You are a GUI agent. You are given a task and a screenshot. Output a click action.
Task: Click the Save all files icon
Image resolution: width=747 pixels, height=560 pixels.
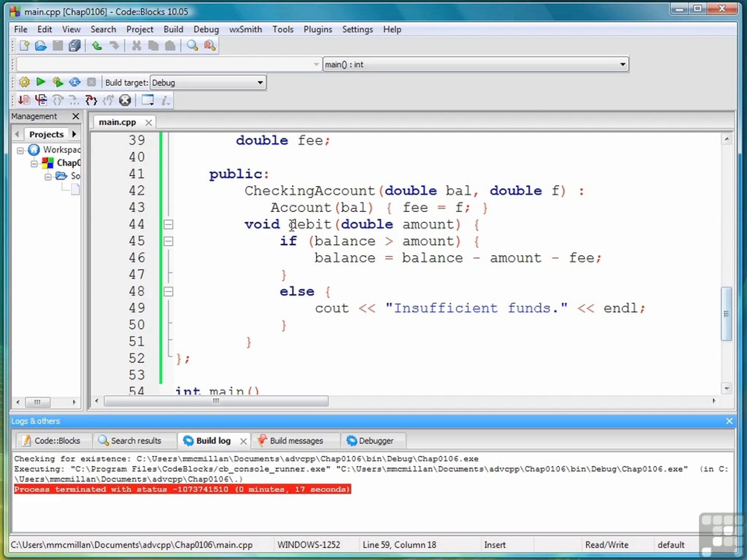pyautogui.click(x=75, y=46)
